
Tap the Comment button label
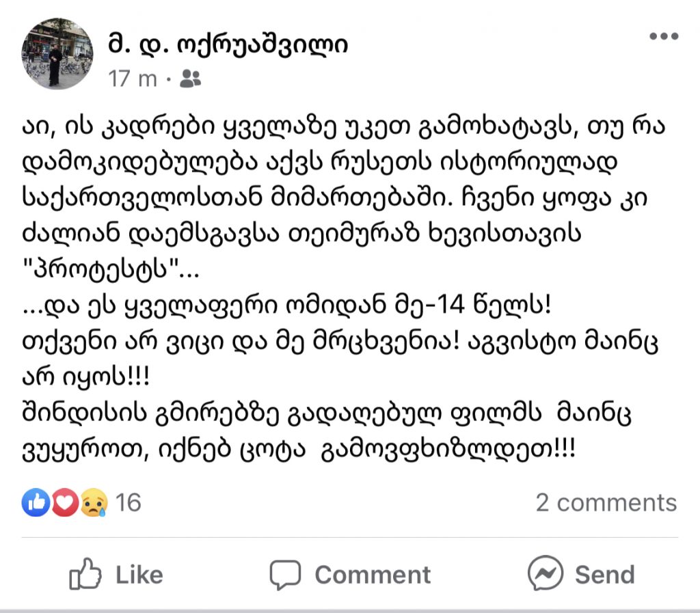[x=373, y=575]
